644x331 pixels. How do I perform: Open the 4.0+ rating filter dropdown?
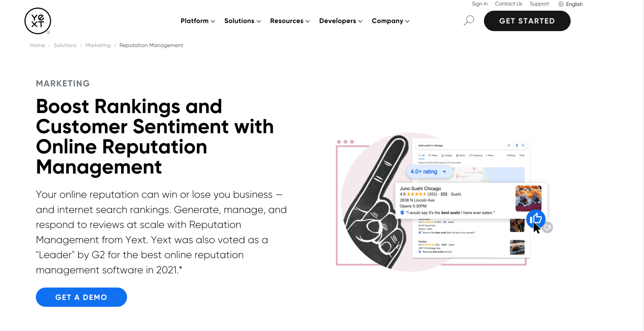pyautogui.click(x=429, y=172)
